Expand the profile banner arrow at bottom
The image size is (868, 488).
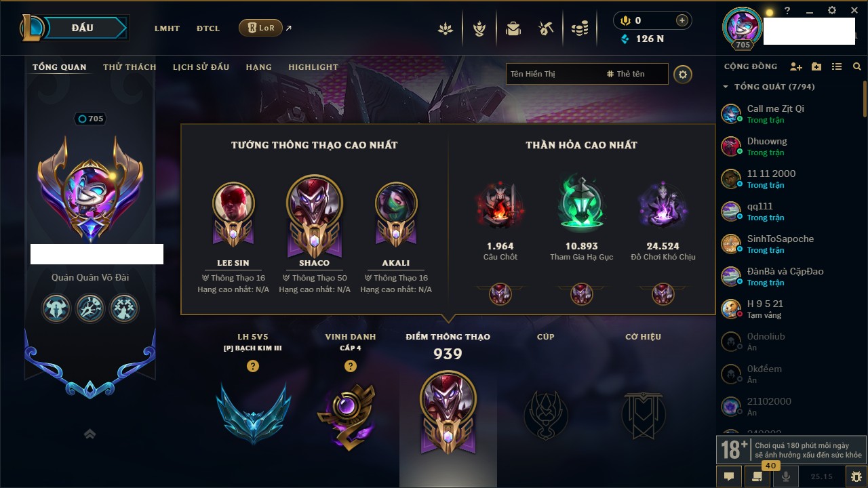click(90, 434)
